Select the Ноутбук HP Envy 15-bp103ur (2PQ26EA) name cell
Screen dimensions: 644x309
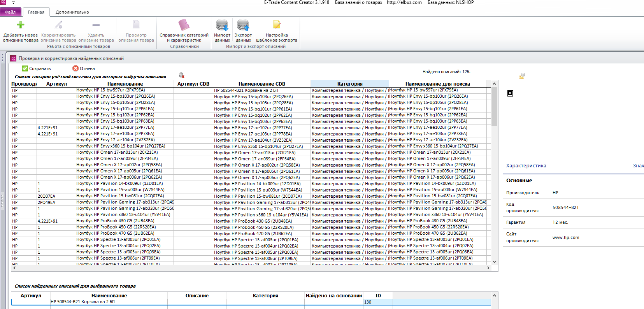tap(125, 97)
